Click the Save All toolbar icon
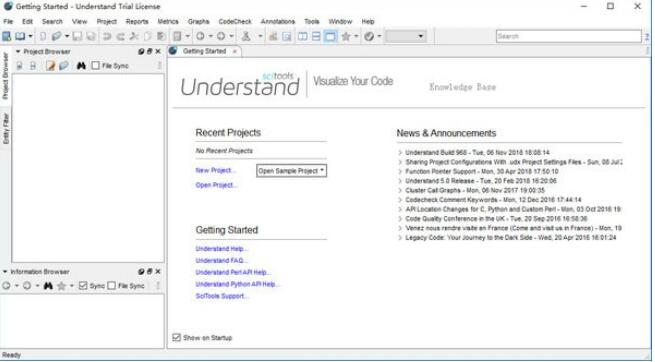This screenshot has height=362, width=655. click(91, 36)
